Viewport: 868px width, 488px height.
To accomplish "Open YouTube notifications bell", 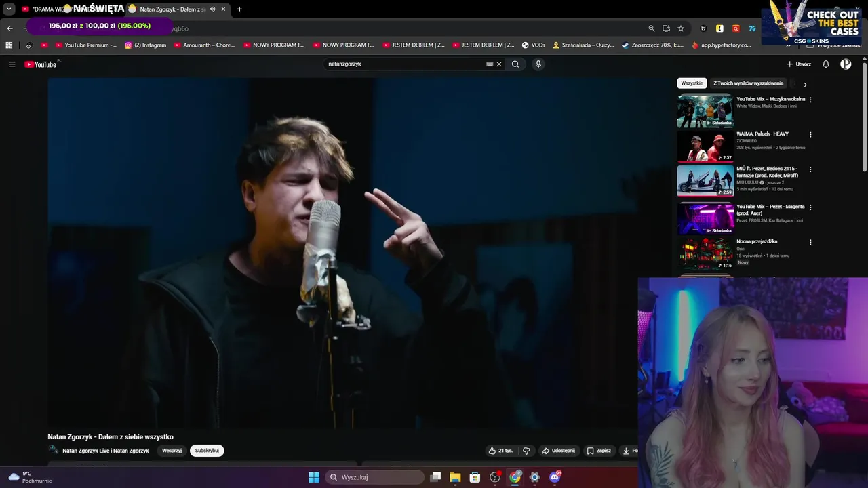I will pos(826,64).
